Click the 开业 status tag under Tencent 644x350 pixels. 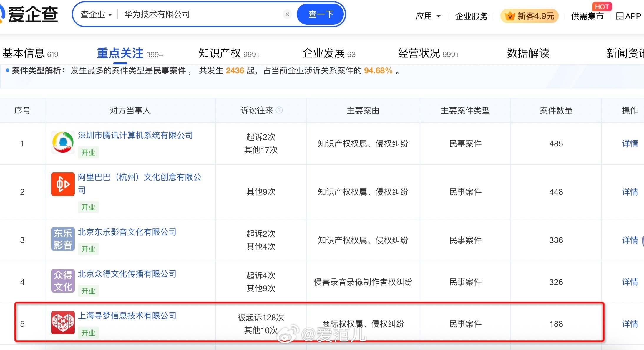(88, 152)
